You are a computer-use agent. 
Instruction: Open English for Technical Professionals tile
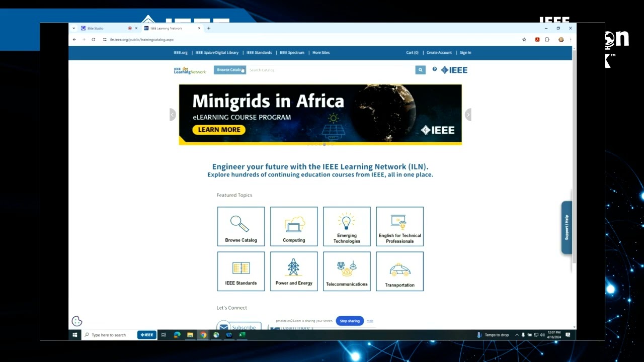(400, 226)
